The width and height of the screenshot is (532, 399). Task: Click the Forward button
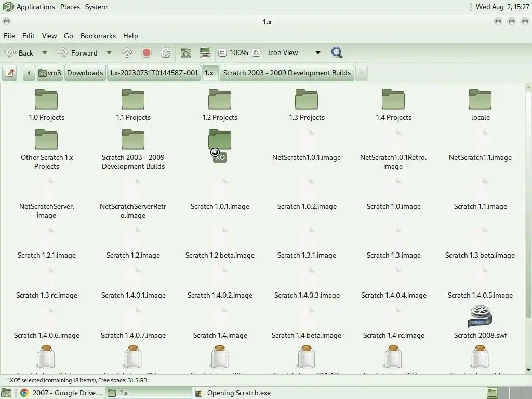(x=79, y=52)
